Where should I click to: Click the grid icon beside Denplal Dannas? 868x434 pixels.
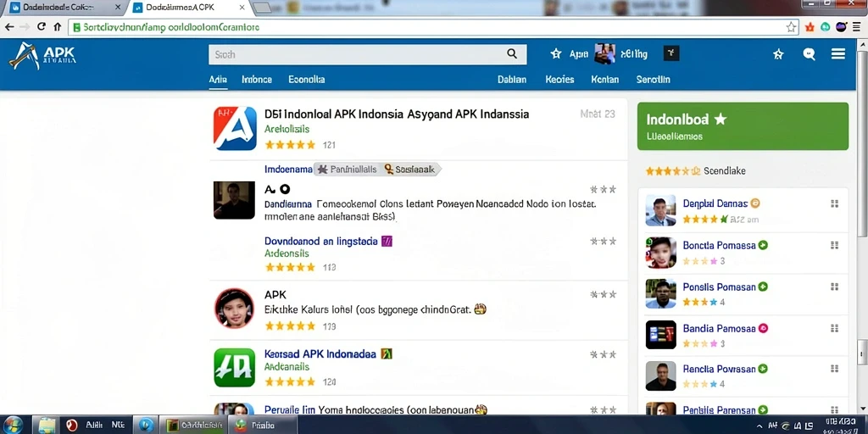pyautogui.click(x=834, y=203)
